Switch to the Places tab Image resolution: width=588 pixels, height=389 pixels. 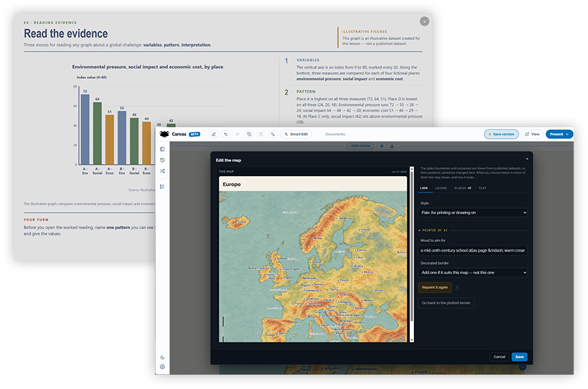pos(463,188)
